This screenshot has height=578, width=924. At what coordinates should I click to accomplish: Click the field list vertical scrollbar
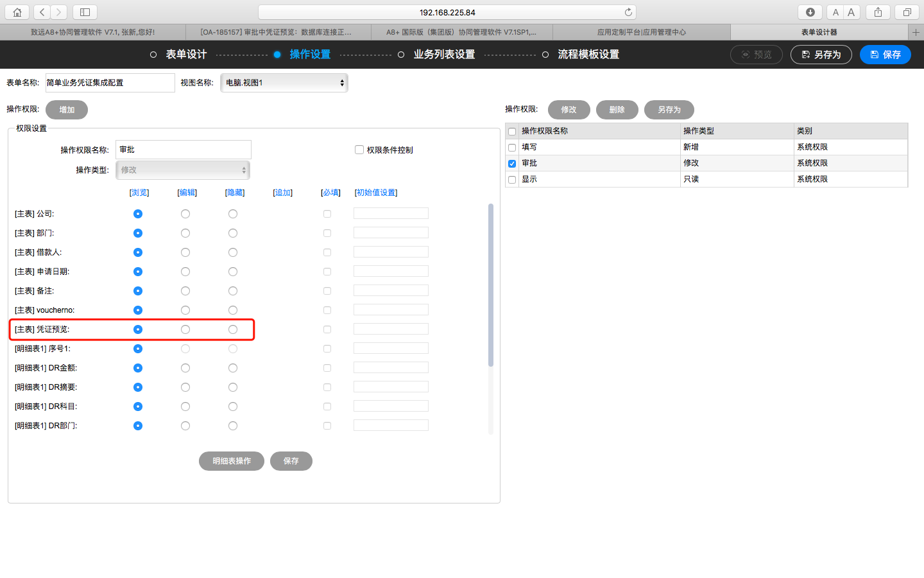[491, 285]
